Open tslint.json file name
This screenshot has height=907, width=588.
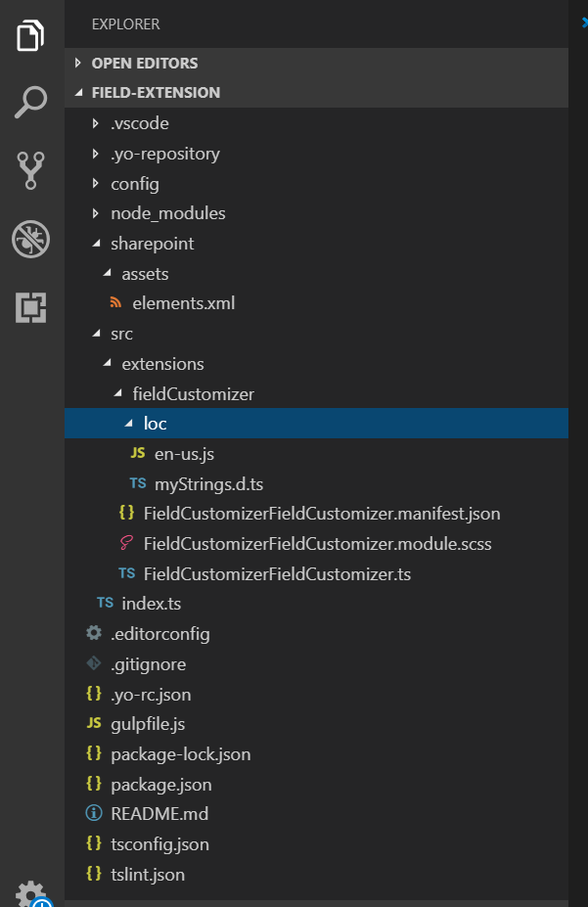pos(148,875)
